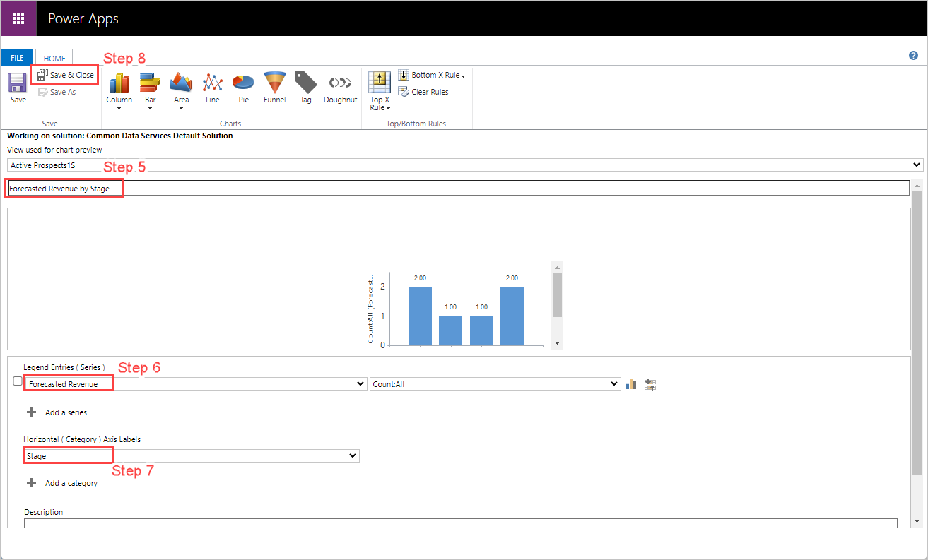The width and height of the screenshot is (928, 560).
Task: Choose the Pie chart type
Action: click(242, 86)
